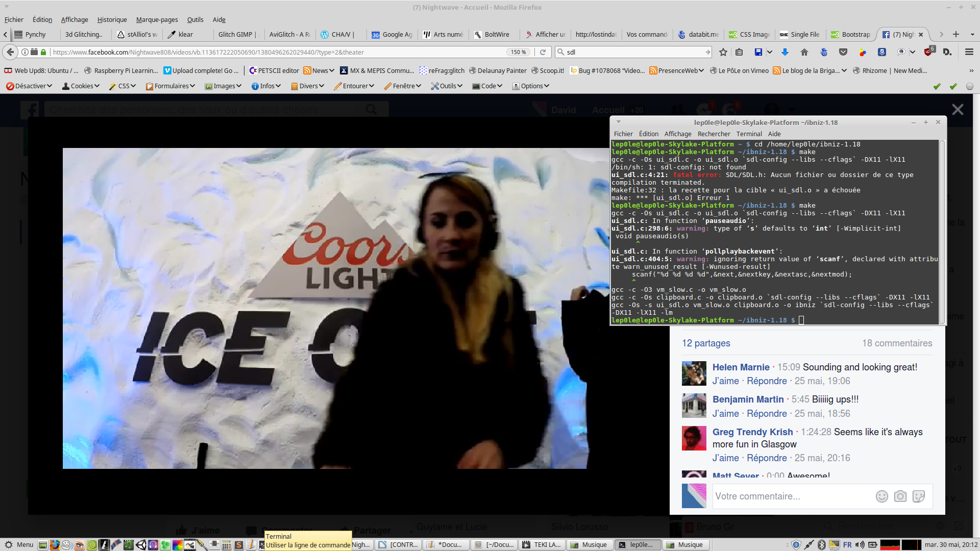980x551 pixels.
Task: Click the Répondre link under Helen Marnie's comment
Action: pos(767,381)
